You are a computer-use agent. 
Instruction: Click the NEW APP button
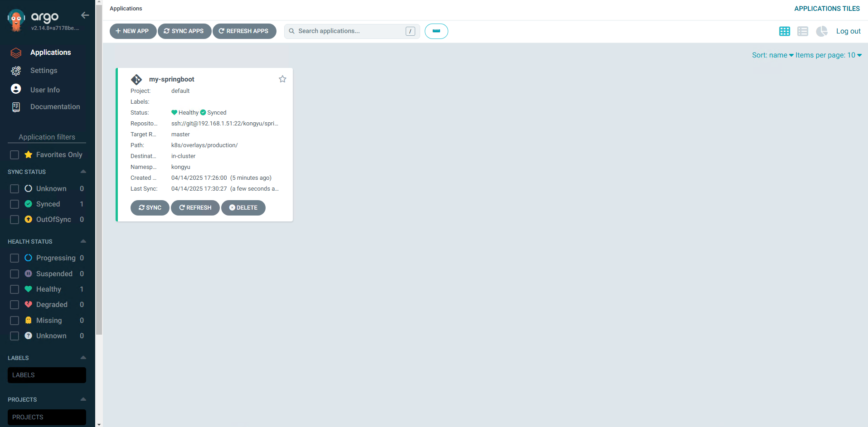(133, 31)
